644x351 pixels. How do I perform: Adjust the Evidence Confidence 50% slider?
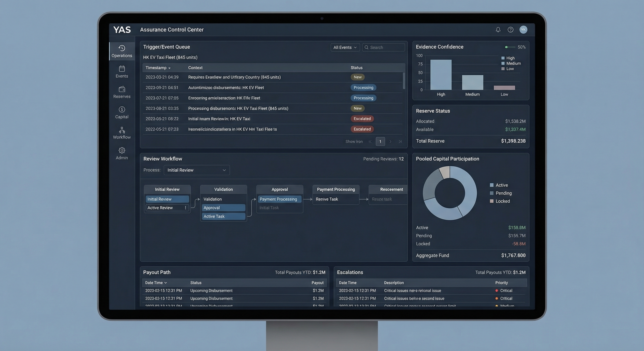point(510,47)
